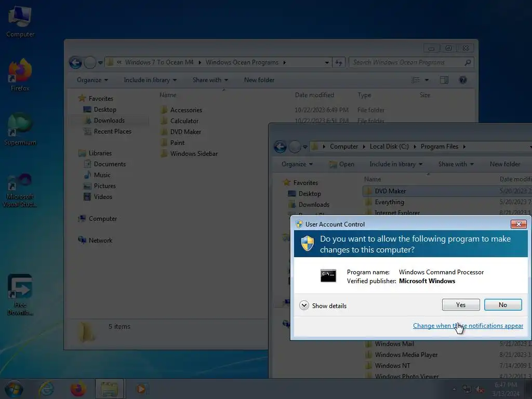The height and width of the screenshot is (399, 532).
Task: Click Yes in the User Account Control dialog
Action: tap(461, 304)
